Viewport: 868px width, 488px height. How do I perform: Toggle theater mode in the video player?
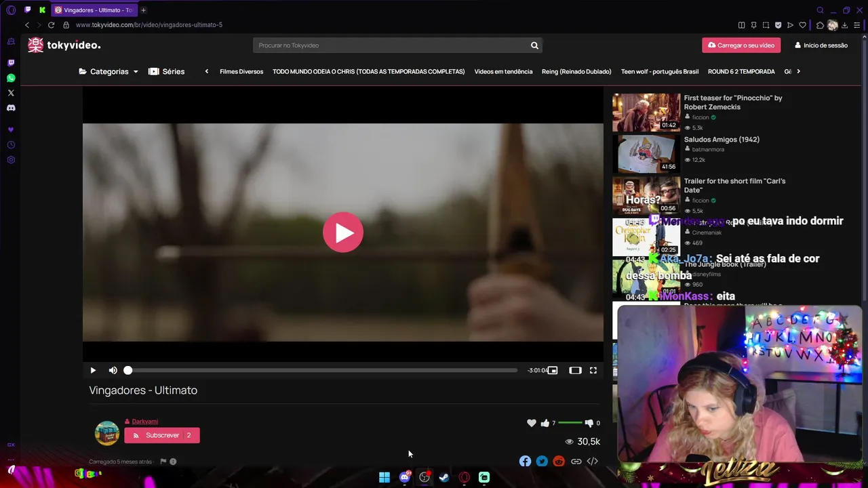click(x=575, y=370)
